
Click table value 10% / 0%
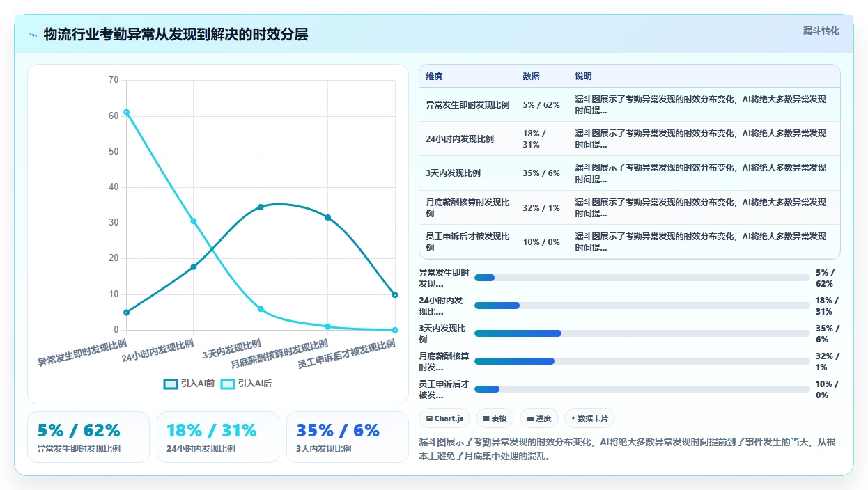point(541,242)
